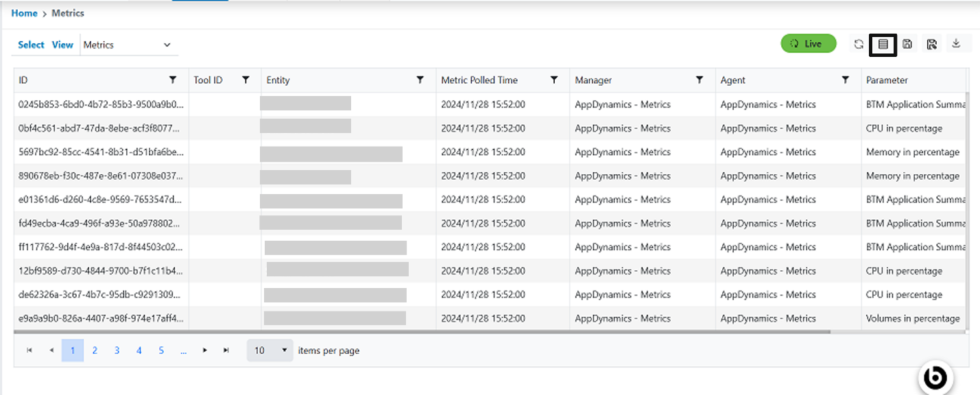Click the ellipsis for more pages

tap(183, 350)
